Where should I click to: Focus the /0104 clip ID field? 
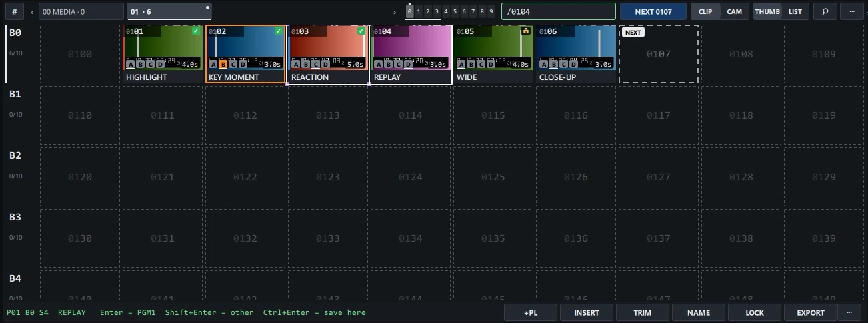coord(559,11)
